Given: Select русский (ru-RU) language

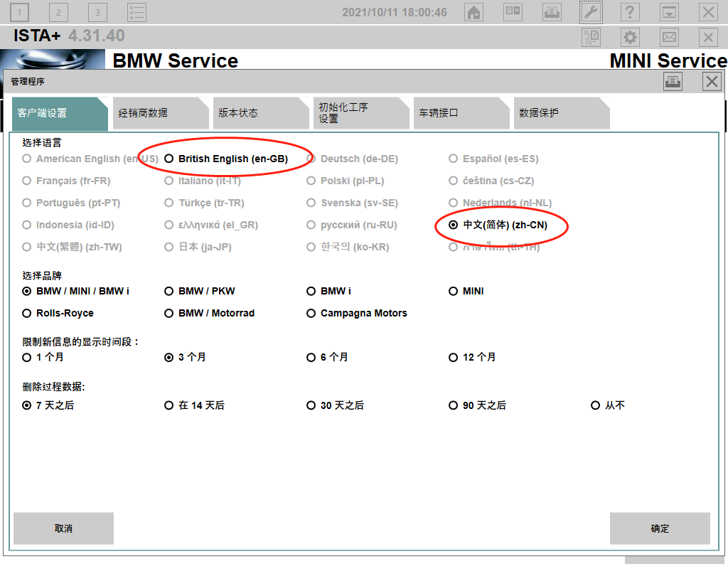Looking at the screenshot, I should tap(351, 225).
